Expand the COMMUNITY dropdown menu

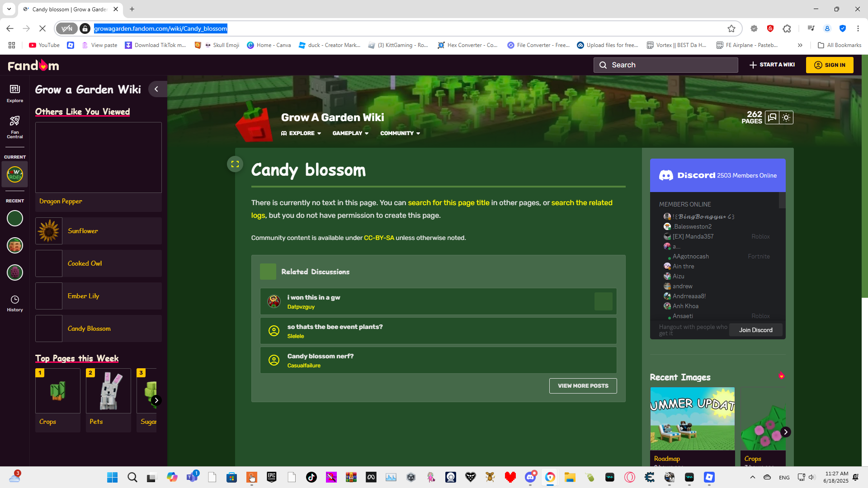(x=400, y=133)
